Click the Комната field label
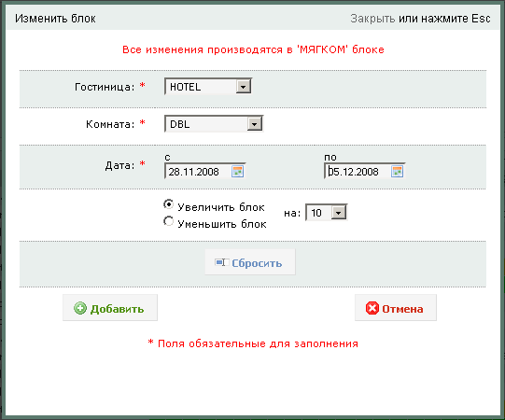Image resolution: width=505 pixels, height=420 pixels. [x=110, y=124]
